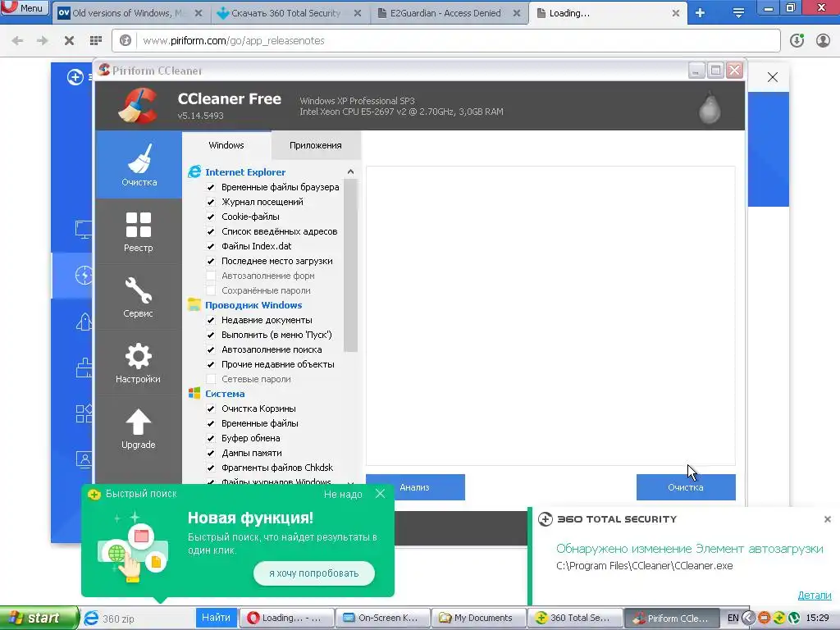Open My Documents taskbar item
Screen dimensions: 840x630
479,618
